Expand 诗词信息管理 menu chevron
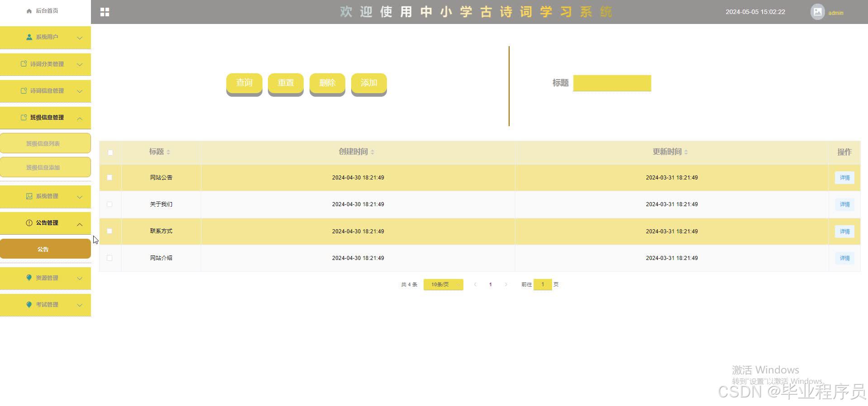The width and height of the screenshot is (868, 406). pyautogui.click(x=80, y=91)
